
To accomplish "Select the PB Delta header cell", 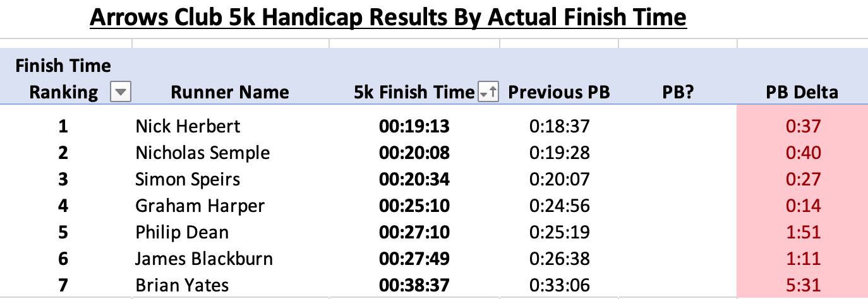I will (802, 93).
